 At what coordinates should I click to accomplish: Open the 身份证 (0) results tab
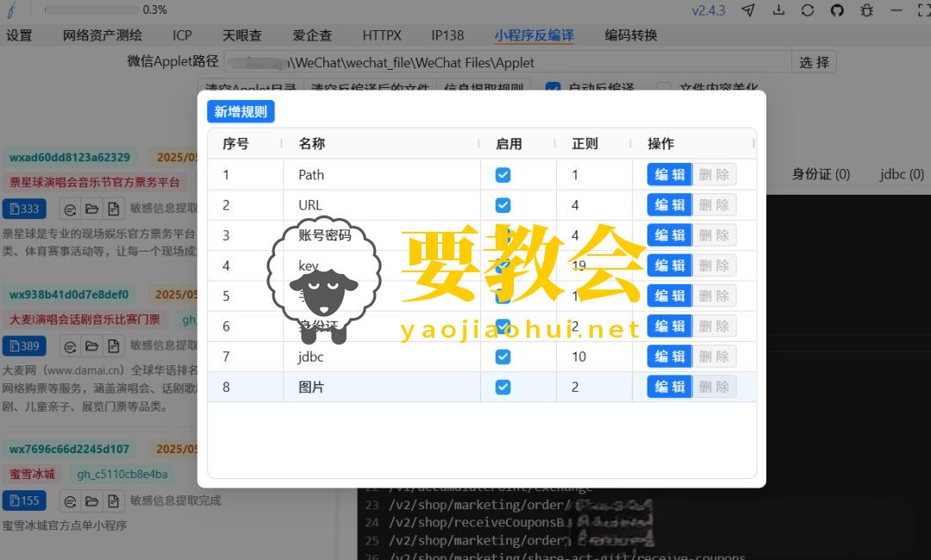pyautogui.click(x=821, y=174)
